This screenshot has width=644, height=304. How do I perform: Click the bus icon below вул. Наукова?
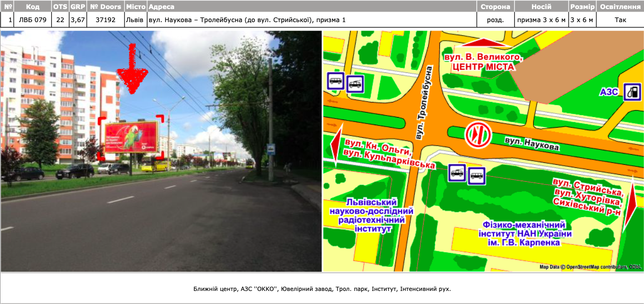tap(477, 176)
